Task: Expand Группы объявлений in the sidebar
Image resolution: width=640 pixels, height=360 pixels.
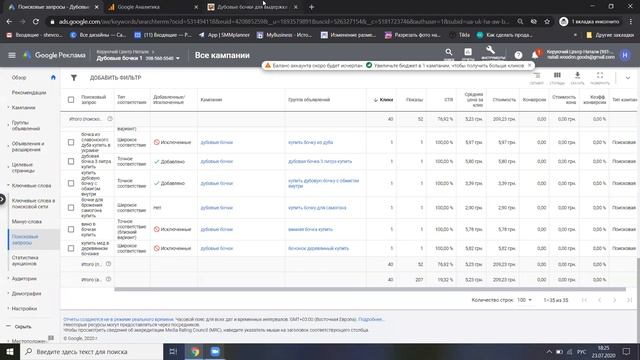Action: coord(8,125)
